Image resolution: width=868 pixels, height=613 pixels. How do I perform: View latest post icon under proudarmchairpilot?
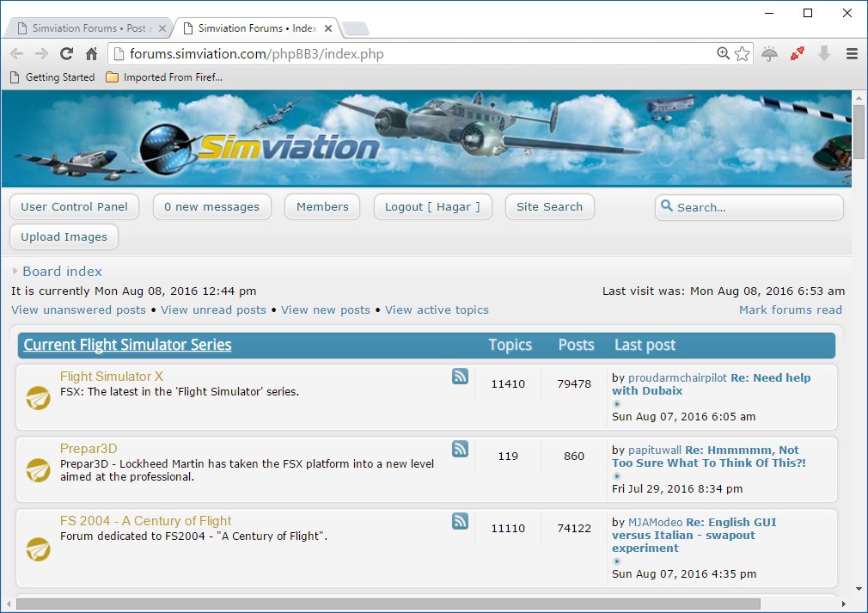point(617,404)
